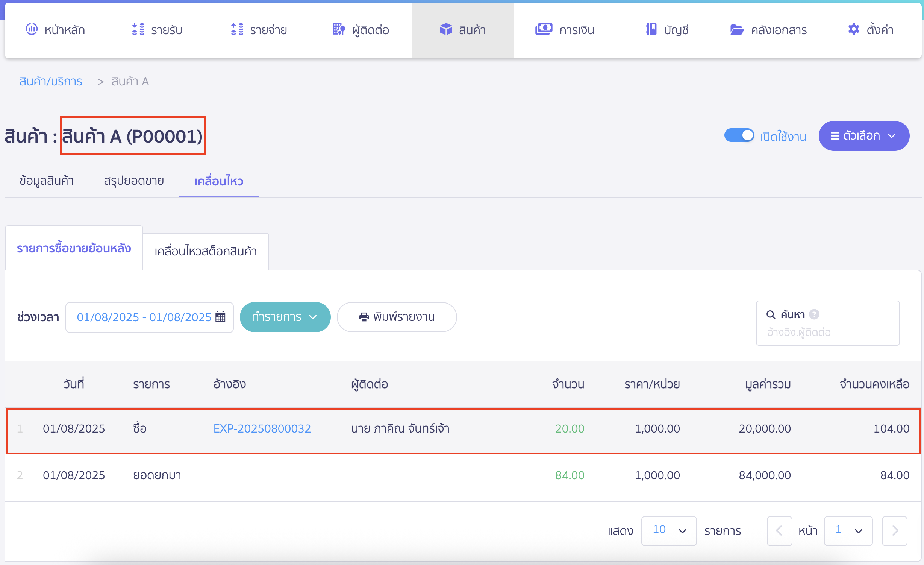Open the page number dropdown showing 1

tap(848, 531)
